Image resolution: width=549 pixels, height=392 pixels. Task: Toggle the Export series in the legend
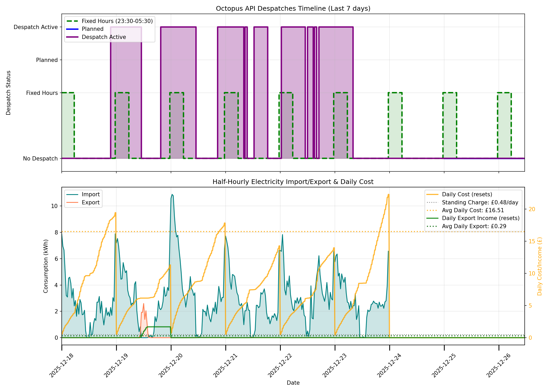click(x=90, y=203)
